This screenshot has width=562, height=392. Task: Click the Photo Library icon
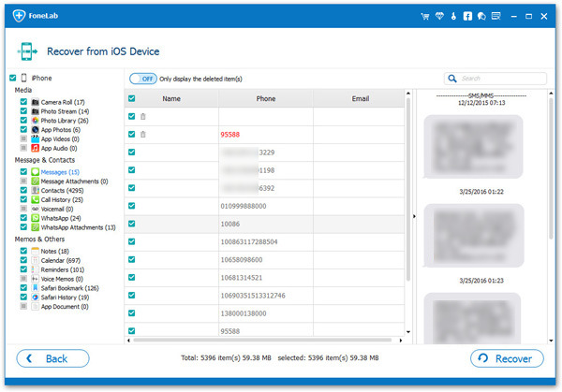click(x=36, y=121)
